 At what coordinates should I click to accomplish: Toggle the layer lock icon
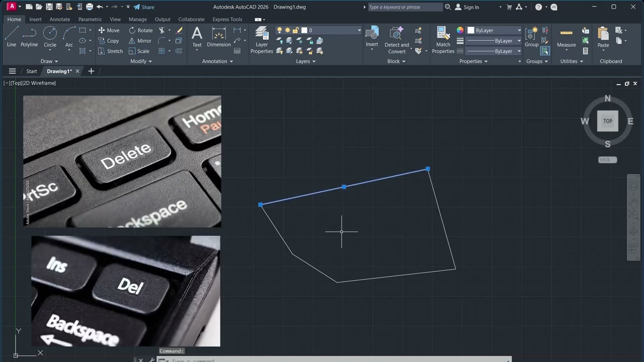[296, 30]
